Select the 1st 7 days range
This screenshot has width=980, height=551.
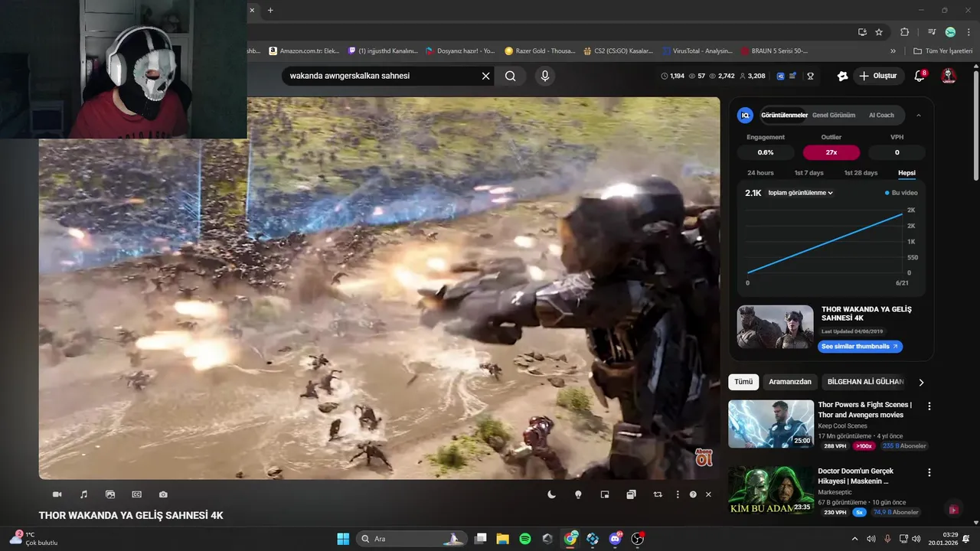pos(809,173)
